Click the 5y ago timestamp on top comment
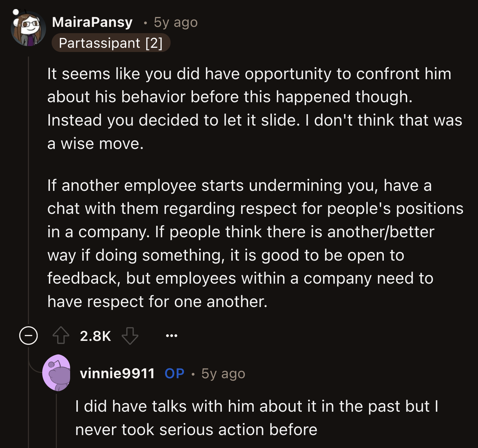 click(x=175, y=22)
